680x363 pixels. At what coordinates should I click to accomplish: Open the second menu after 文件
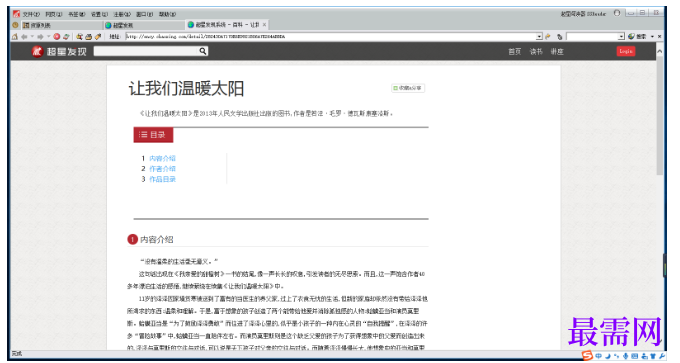[54, 14]
